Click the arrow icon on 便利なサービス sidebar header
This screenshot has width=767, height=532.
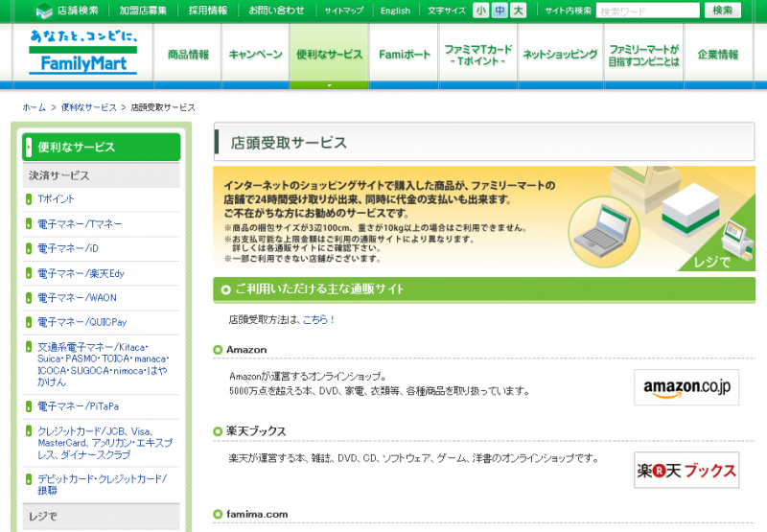(29, 147)
